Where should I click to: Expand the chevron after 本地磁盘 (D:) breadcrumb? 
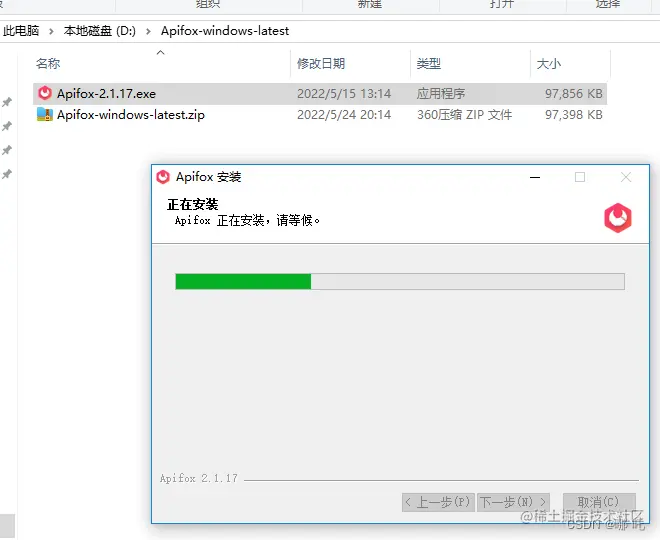148,31
